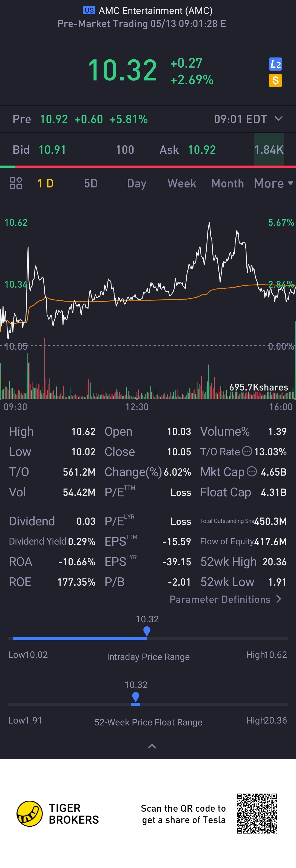Expand the pre-market session dropdown chevron

pos(279,118)
